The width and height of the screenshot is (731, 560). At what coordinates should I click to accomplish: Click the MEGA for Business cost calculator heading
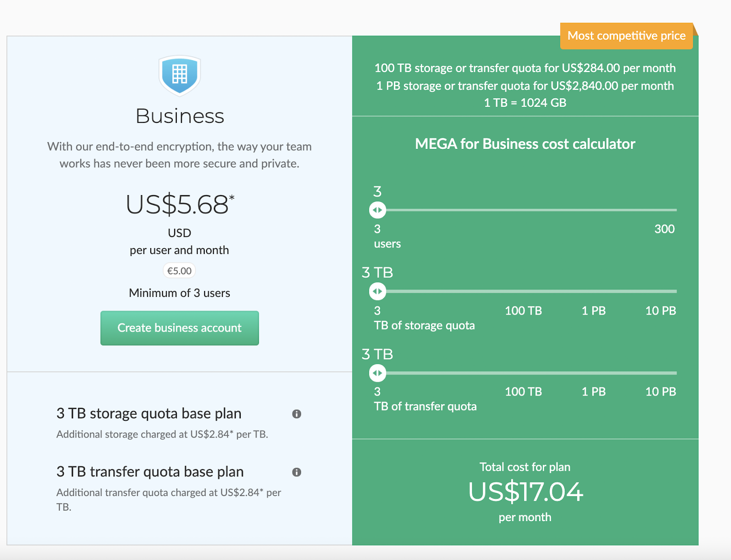525,144
